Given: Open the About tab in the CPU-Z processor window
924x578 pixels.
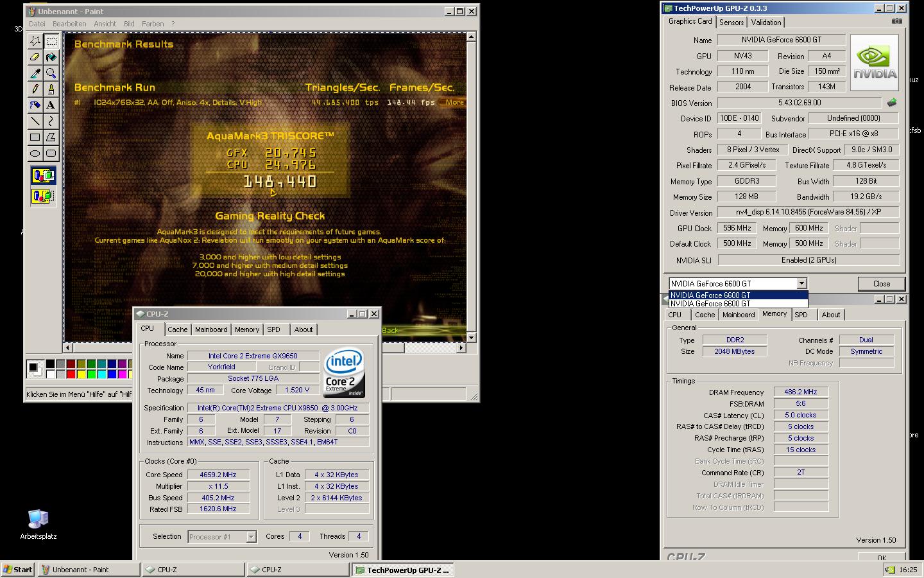Looking at the screenshot, I should (304, 329).
